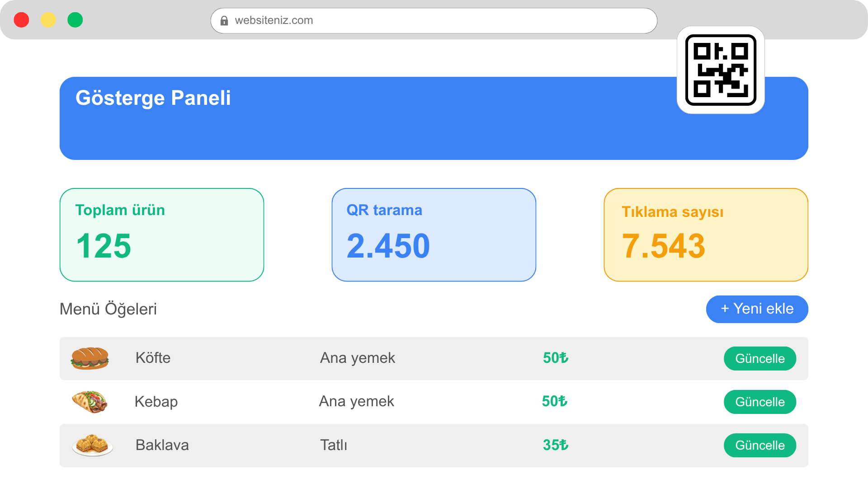Click the + Yeni ekle button
The width and height of the screenshot is (868, 488).
[x=757, y=309]
